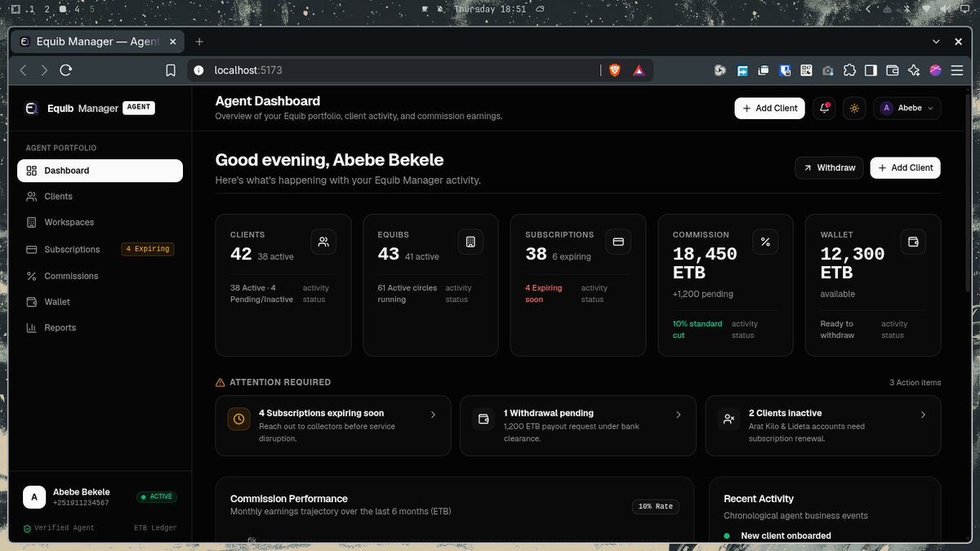The width and height of the screenshot is (980, 551).
Task: Click the Abebe Bekele avatar in sidebar footer
Action: (34, 496)
